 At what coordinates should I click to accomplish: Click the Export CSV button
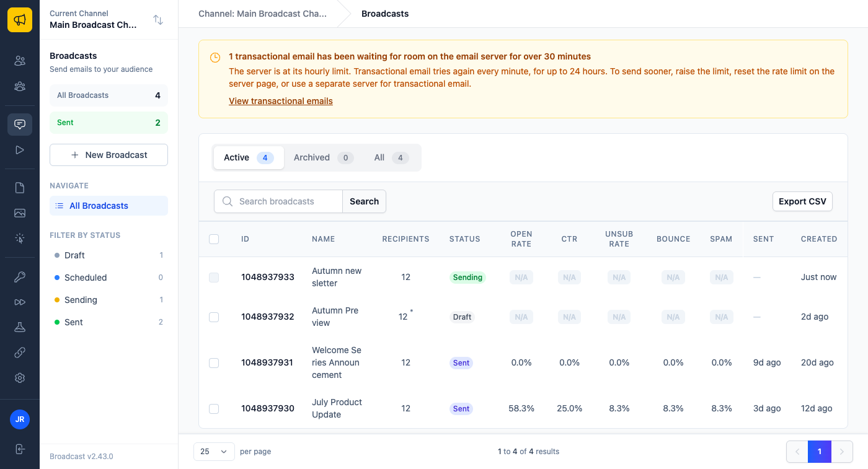tap(802, 201)
